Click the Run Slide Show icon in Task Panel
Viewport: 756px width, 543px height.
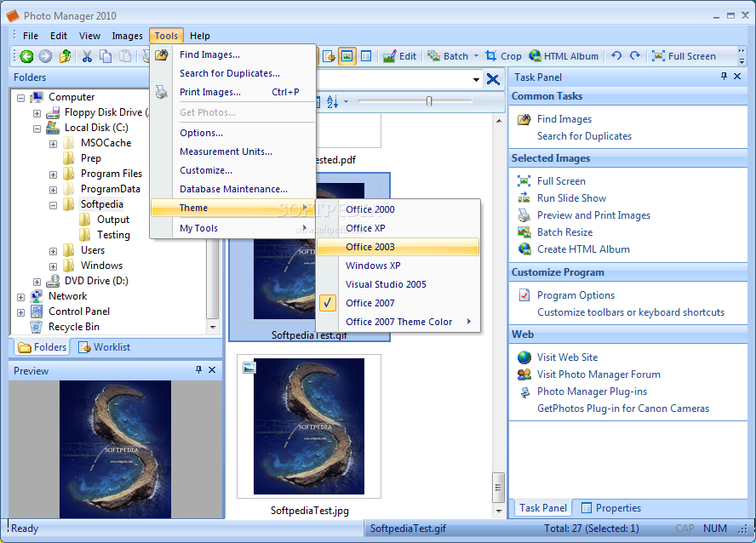524,198
